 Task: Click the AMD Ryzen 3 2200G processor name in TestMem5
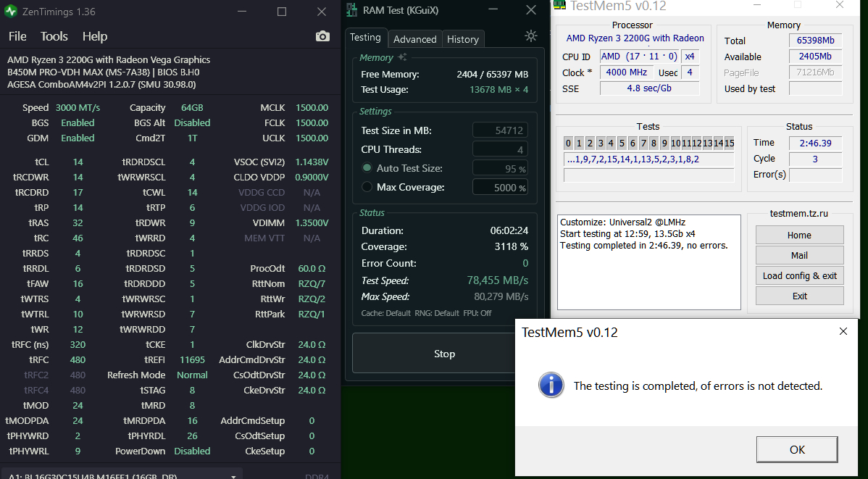[635, 38]
